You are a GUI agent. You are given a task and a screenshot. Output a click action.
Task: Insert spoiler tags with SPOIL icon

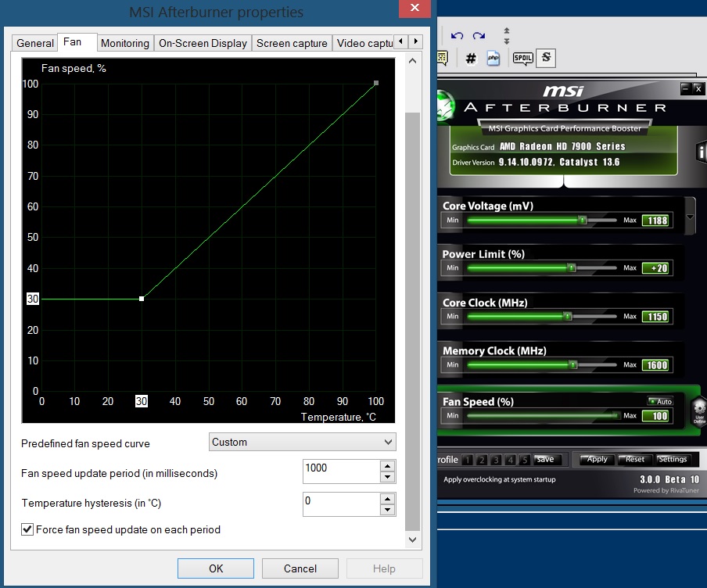(523, 58)
